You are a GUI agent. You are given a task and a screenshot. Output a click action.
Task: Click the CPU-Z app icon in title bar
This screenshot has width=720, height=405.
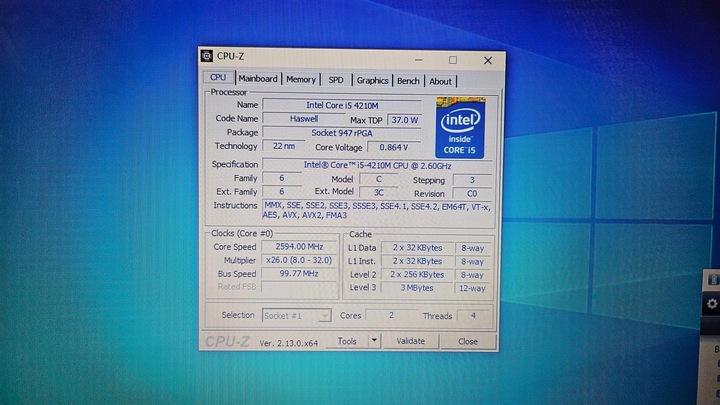pyautogui.click(x=207, y=56)
